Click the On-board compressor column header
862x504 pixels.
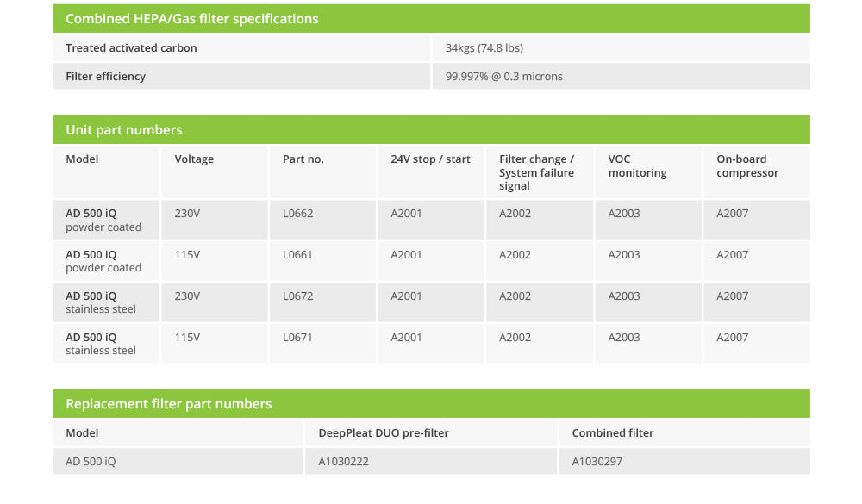tap(746, 166)
